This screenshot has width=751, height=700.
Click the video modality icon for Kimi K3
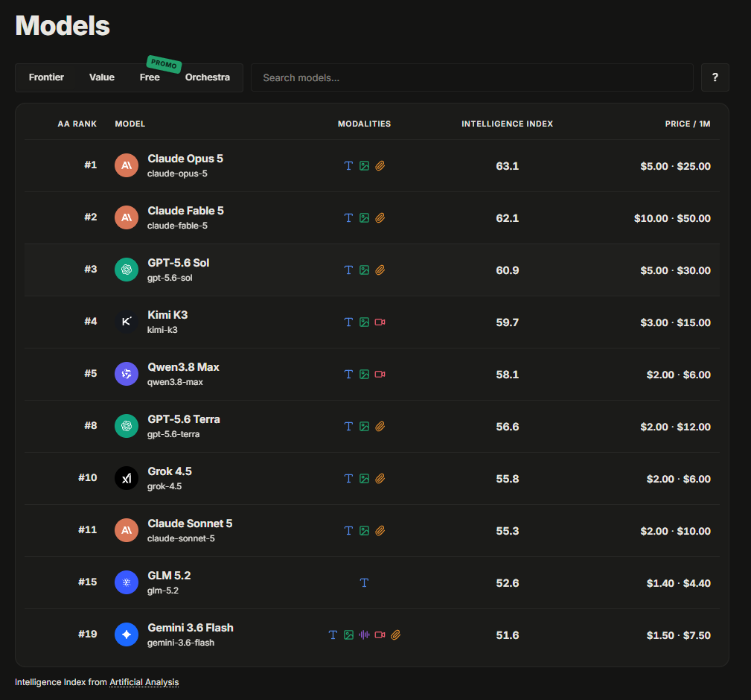[x=380, y=322]
